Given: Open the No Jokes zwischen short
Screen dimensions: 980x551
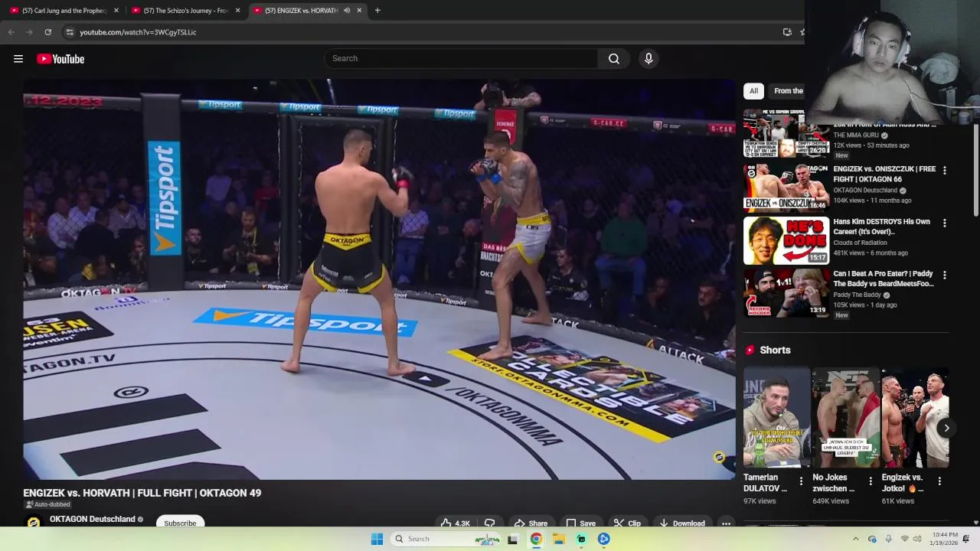Looking at the screenshot, I should click(846, 418).
